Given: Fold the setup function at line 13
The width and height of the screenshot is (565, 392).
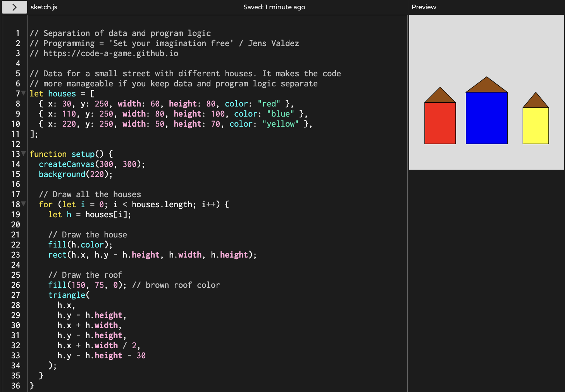Looking at the screenshot, I should pyautogui.click(x=23, y=154).
